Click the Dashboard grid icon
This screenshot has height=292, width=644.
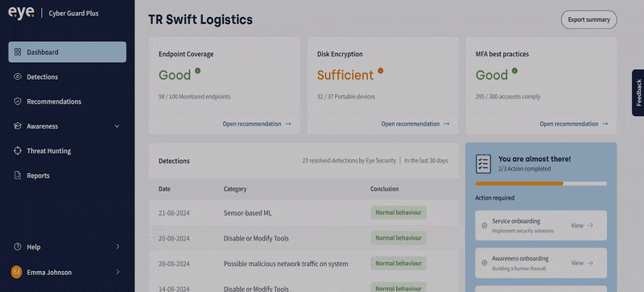click(x=17, y=52)
